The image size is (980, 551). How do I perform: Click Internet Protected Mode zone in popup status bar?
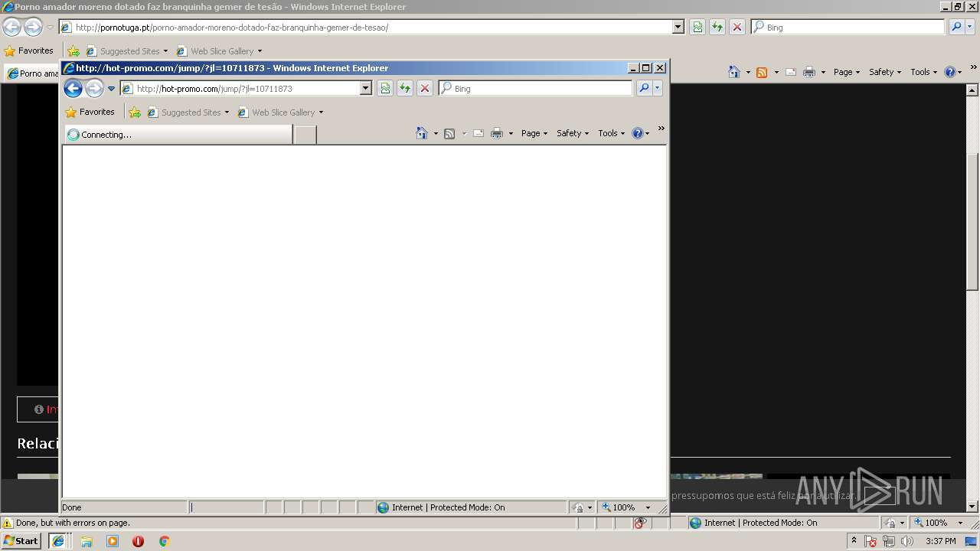click(x=471, y=507)
